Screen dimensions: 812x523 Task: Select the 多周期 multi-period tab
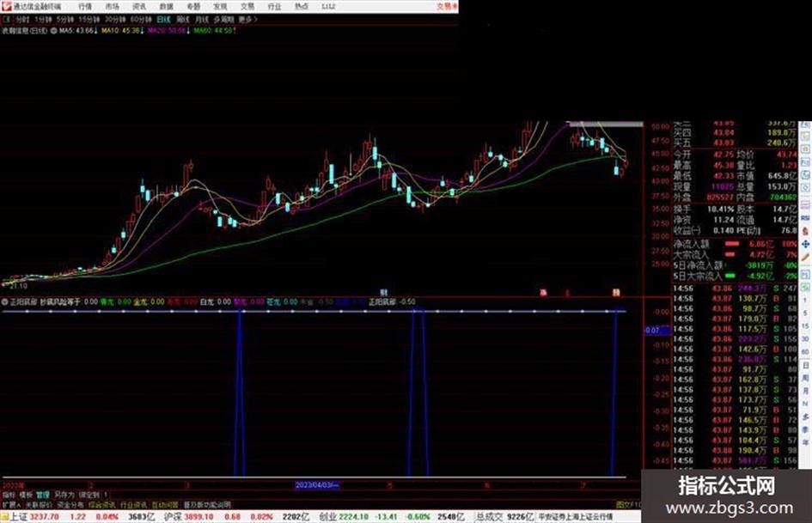[x=223, y=20]
